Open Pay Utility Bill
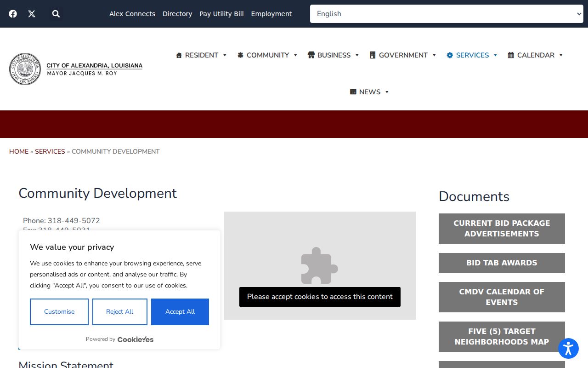 (x=221, y=14)
